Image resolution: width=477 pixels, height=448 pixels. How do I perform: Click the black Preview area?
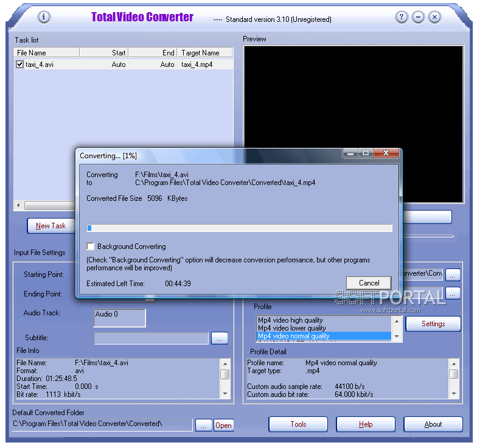pos(353,124)
